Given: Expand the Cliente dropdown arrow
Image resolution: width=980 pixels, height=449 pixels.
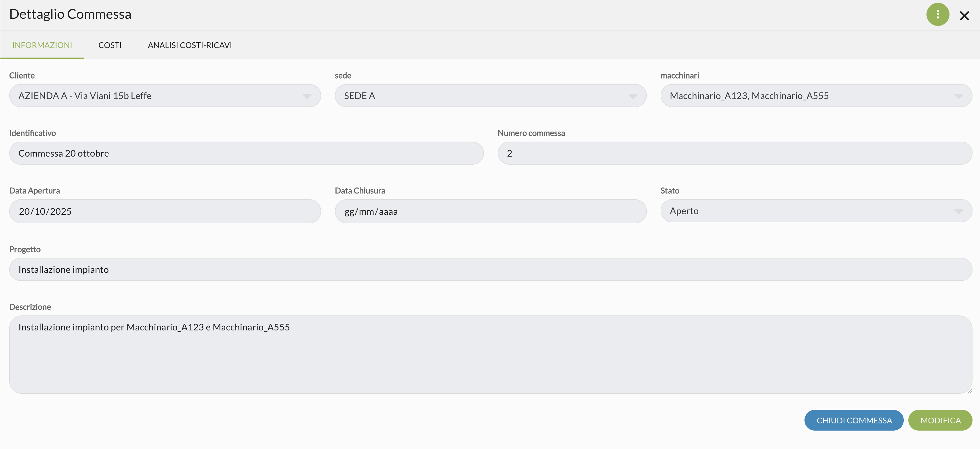Looking at the screenshot, I should click(307, 96).
